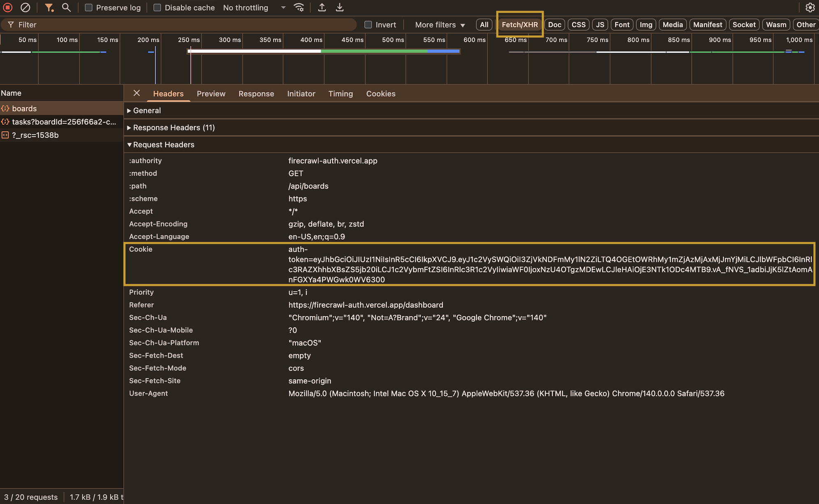
Task: Check the Invert filter option
Action: pyautogui.click(x=368, y=25)
